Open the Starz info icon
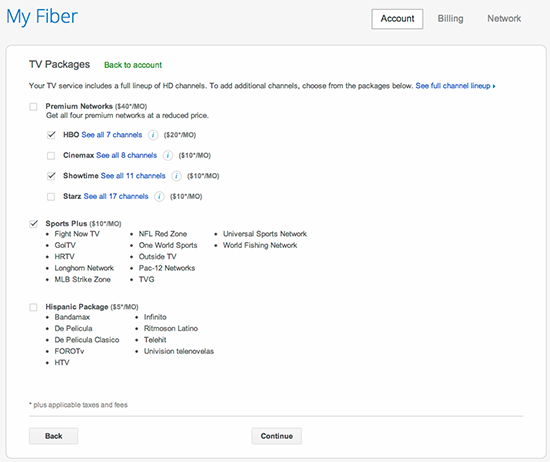 coord(159,196)
